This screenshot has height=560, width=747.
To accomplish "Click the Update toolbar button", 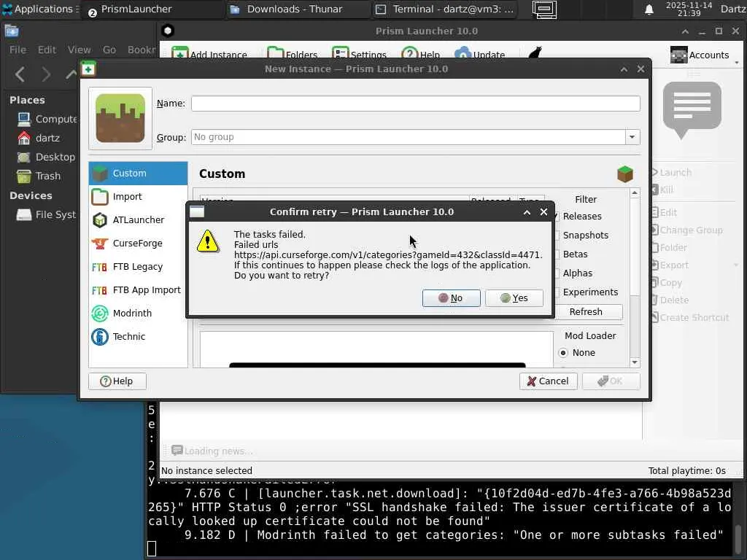I will click(480, 54).
